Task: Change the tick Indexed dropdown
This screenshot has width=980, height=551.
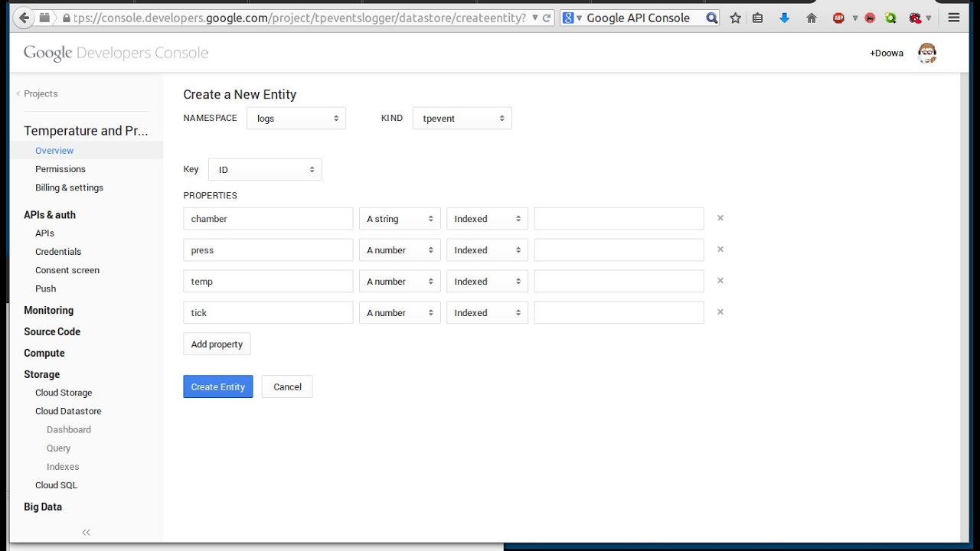Action: 487,313
